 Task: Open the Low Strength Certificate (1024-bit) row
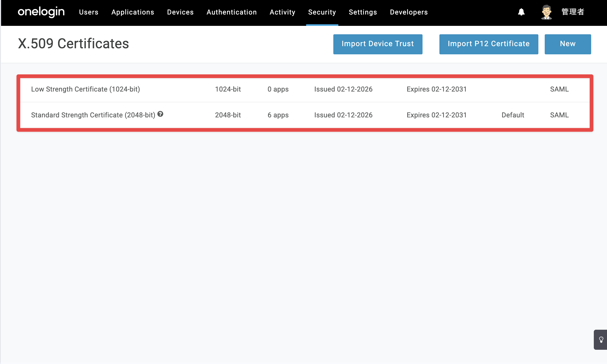pos(305,89)
